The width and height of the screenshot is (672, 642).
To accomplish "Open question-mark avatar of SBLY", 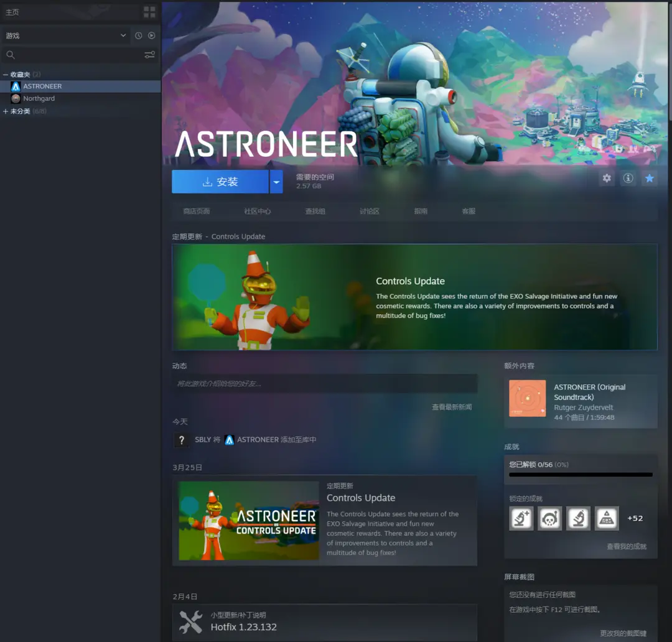I will tap(182, 440).
